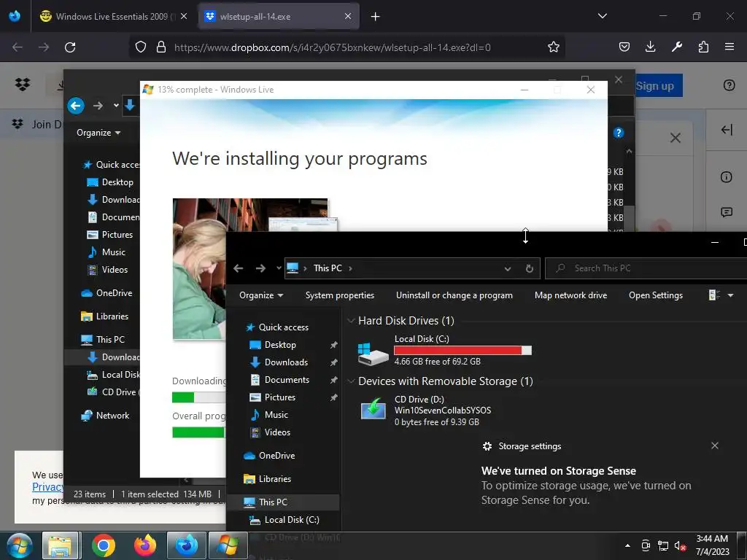Click the volume icon in system tray
747x560 pixels.
click(679, 545)
